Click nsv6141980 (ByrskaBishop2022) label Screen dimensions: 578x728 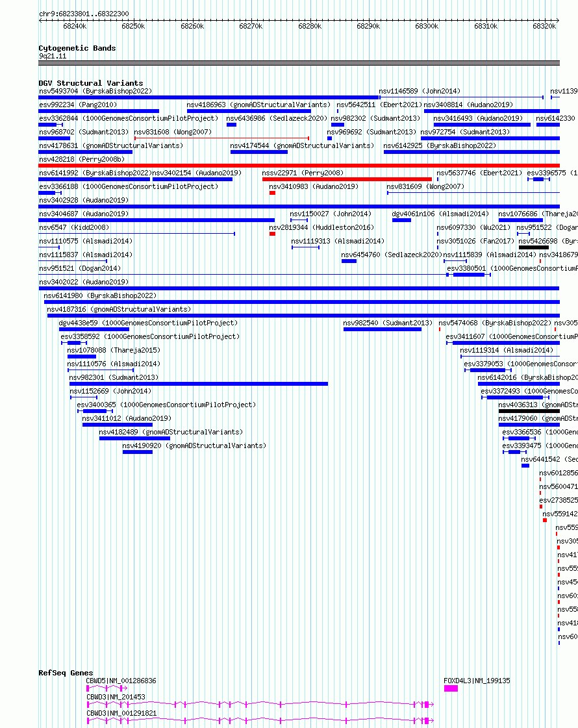tap(100, 295)
